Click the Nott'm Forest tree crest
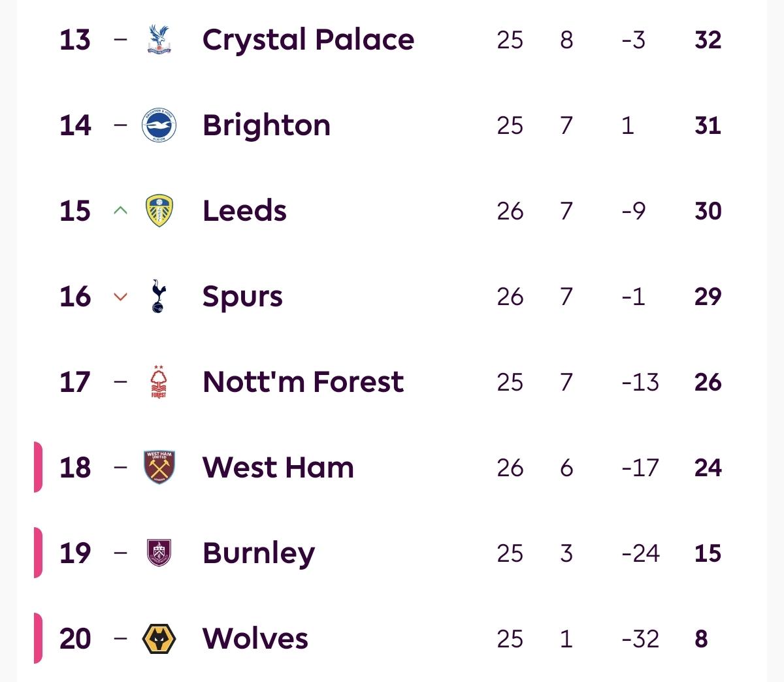 point(159,382)
